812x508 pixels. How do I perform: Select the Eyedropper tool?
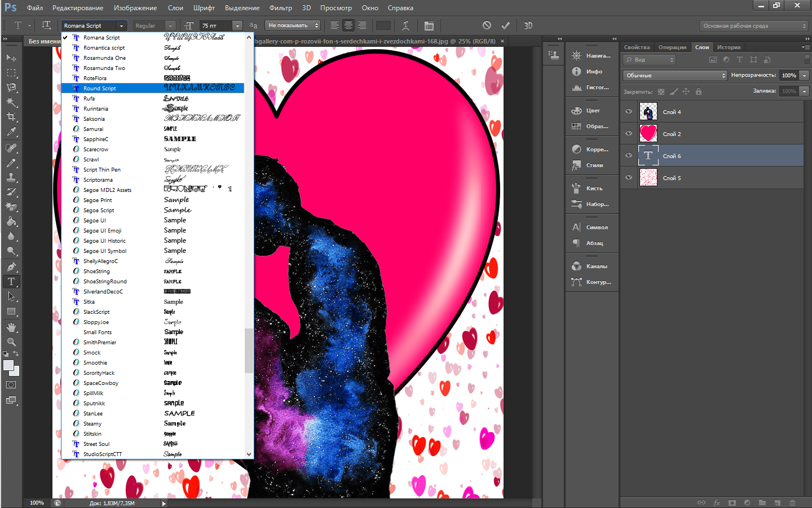click(x=11, y=132)
